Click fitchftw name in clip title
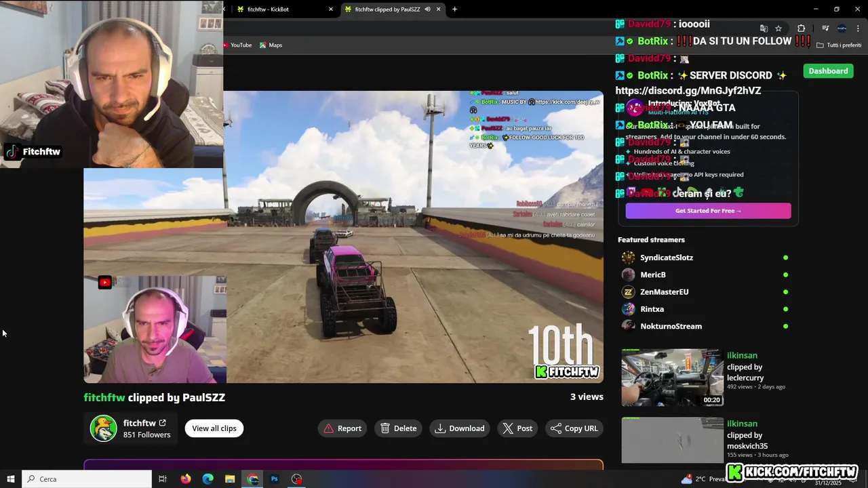Viewport: 868px width, 488px height. [104, 398]
